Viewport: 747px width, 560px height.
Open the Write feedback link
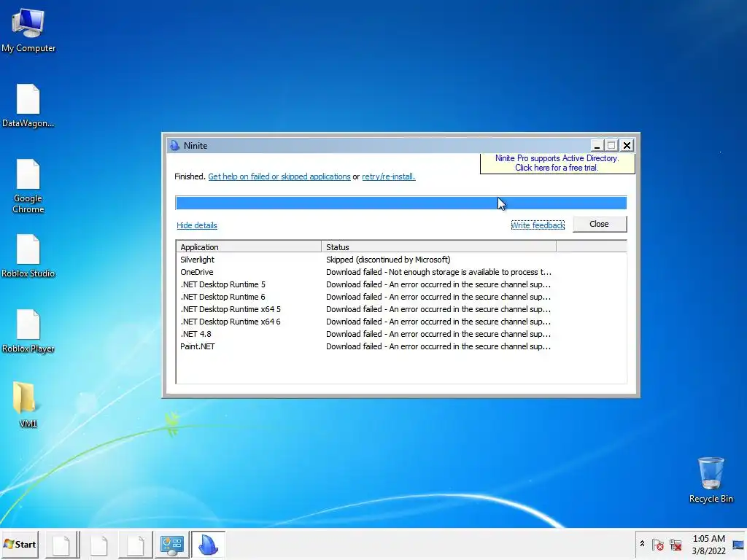click(538, 225)
